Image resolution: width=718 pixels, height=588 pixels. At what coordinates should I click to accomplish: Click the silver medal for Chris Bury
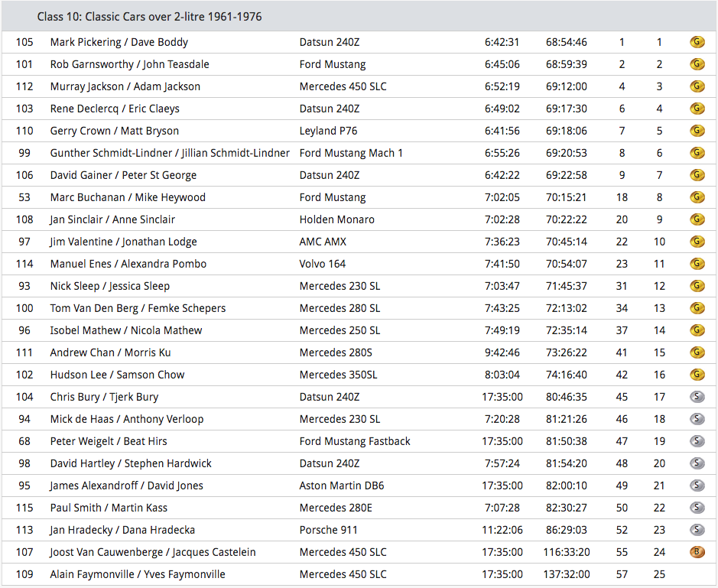click(697, 397)
